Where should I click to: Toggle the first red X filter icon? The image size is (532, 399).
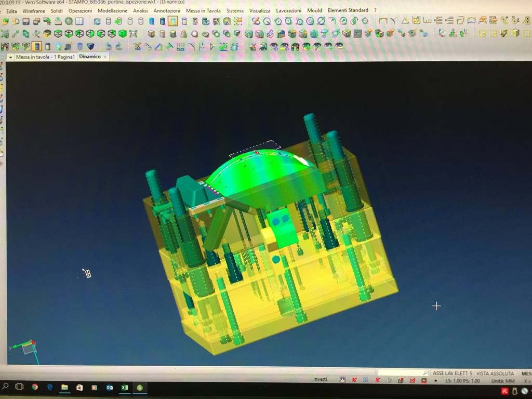pyautogui.click(x=354, y=380)
